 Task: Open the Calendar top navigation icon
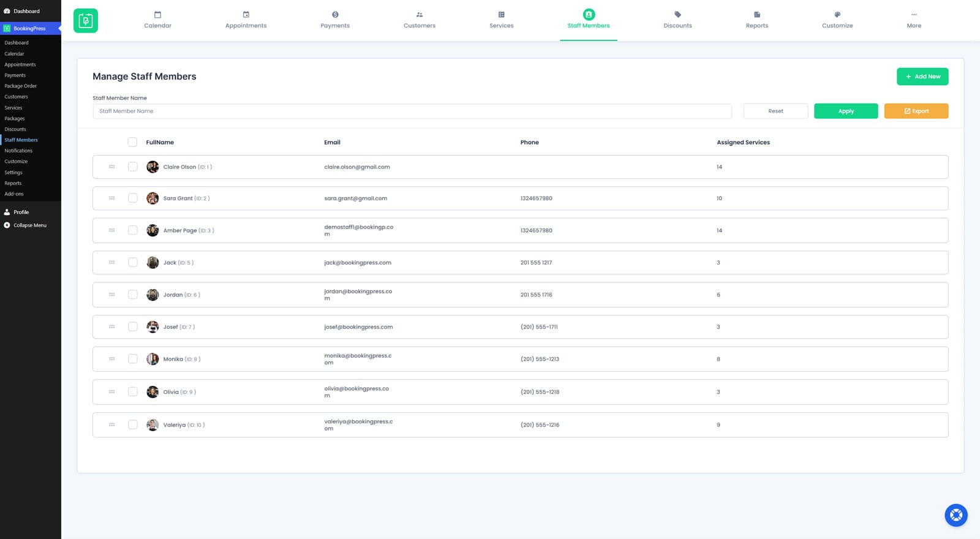click(x=157, y=15)
